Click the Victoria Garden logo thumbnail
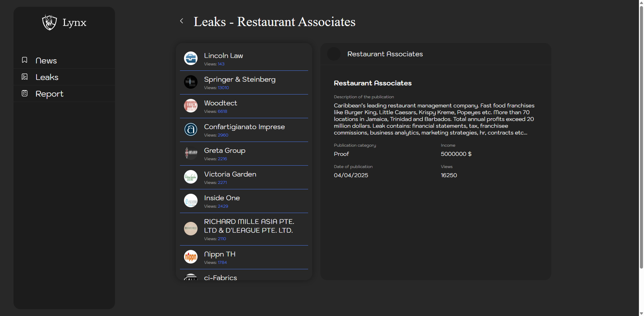Screen dimensions: 644x316 pos(191,177)
